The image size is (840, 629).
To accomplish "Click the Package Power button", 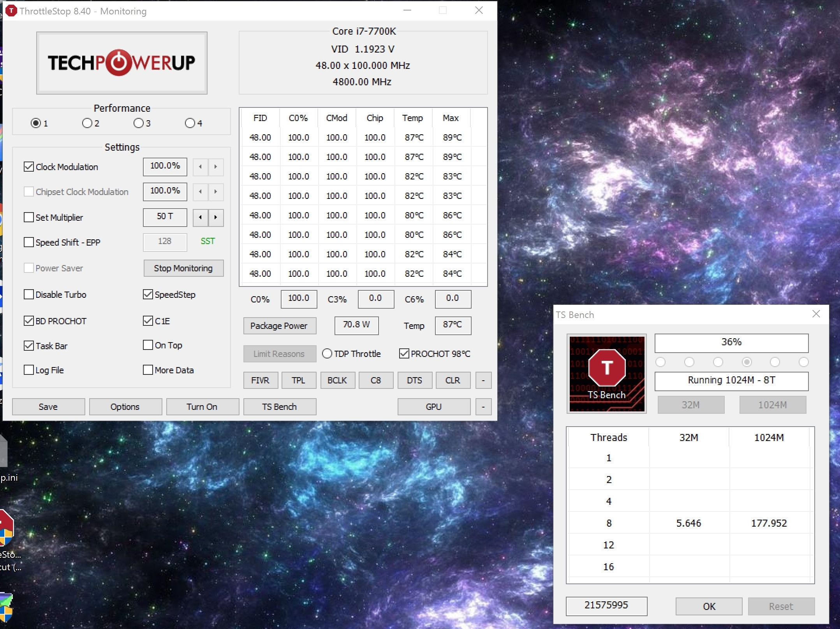I will pos(279,326).
